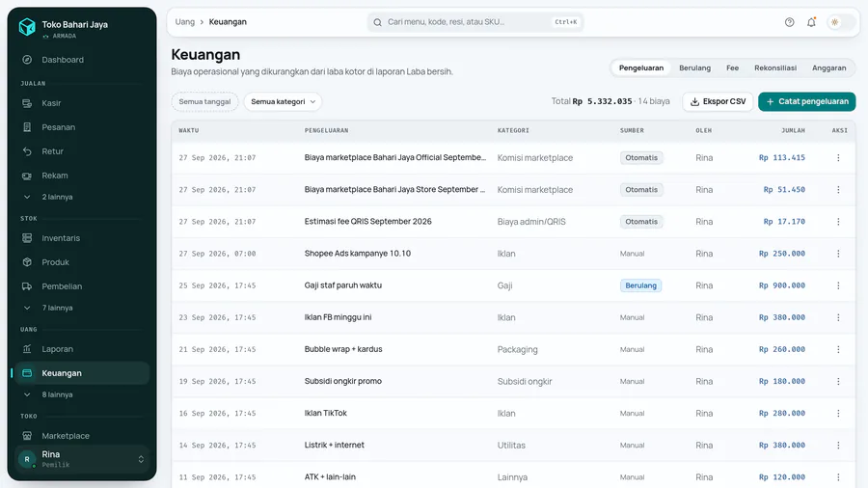Click the 'Packaging' category cell
This screenshot has width=868, height=488.
[517, 350]
